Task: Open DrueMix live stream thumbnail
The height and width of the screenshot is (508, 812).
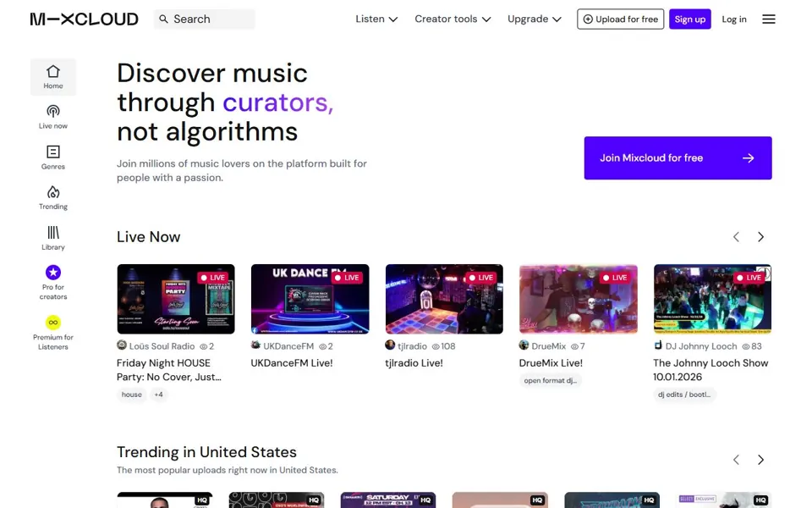Action: pyautogui.click(x=578, y=299)
